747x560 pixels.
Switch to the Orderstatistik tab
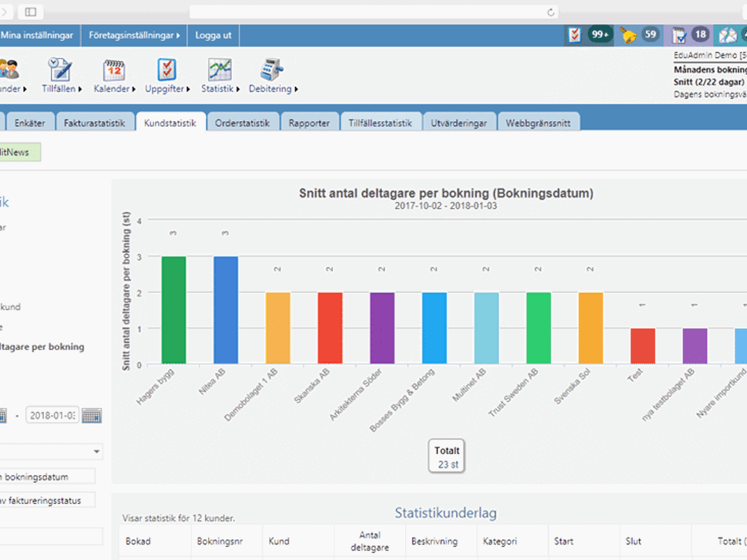[243, 123]
